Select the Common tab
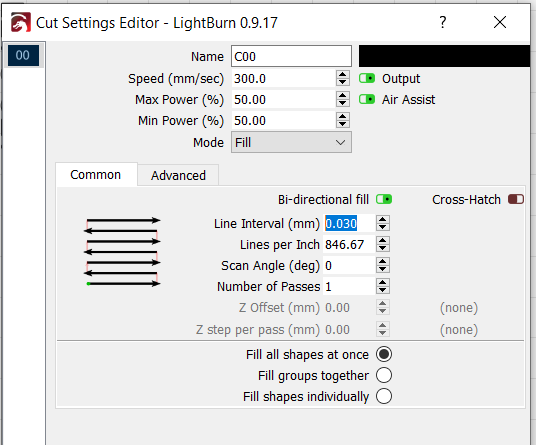The height and width of the screenshot is (445, 536). pos(96,175)
